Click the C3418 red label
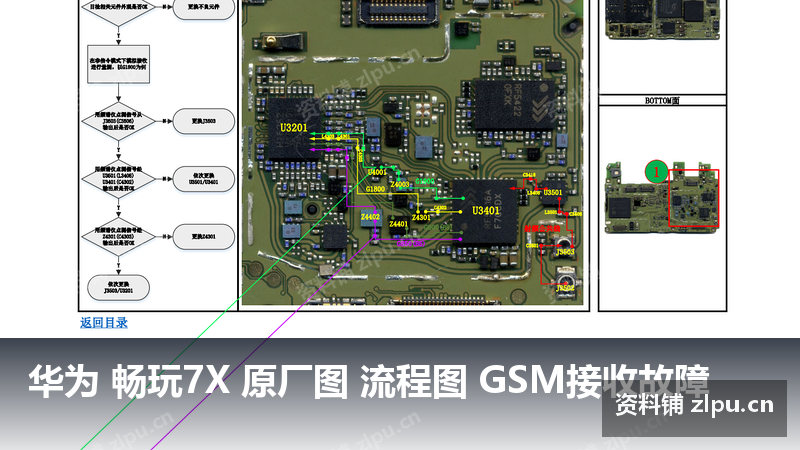The image size is (800, 450). (530, 175)
